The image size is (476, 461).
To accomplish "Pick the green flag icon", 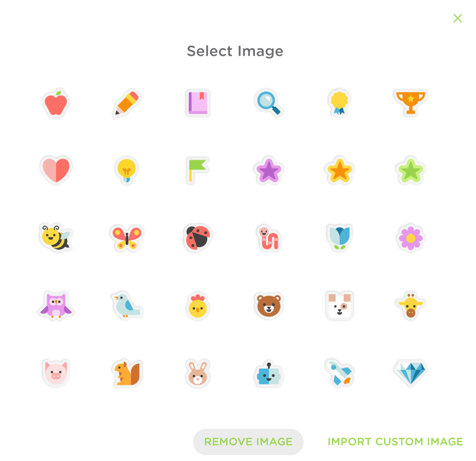I will (x=198, y=171).
